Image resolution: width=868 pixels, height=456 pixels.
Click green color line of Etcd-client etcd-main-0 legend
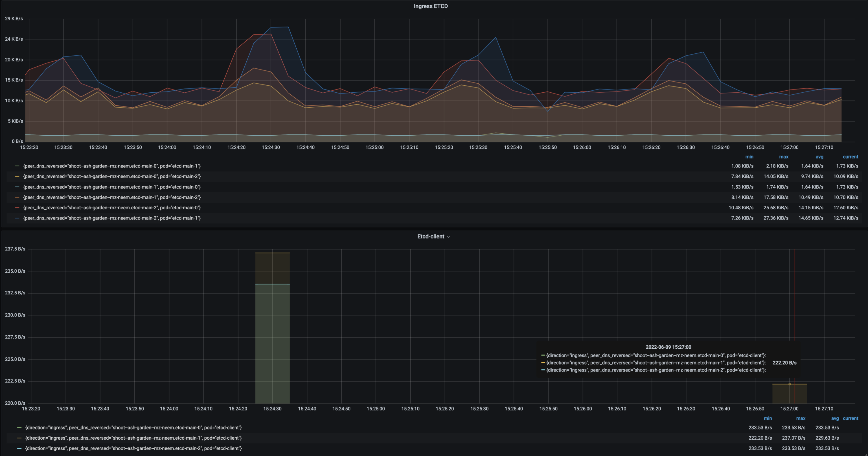[x=19, y=427]
